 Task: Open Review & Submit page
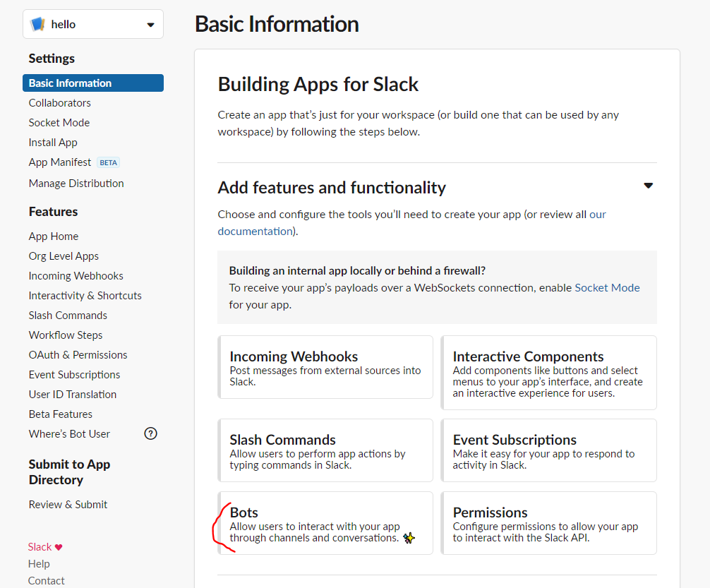(68, 505)
